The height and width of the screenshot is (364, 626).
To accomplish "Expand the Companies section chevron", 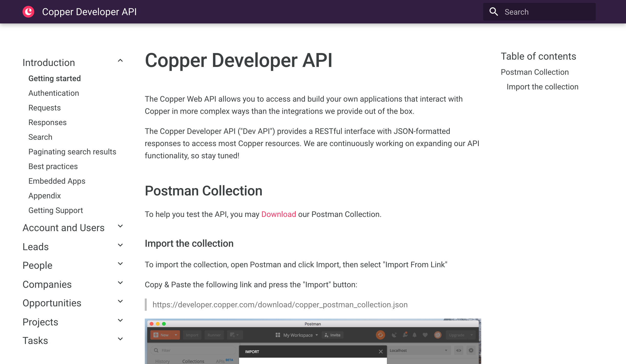I will pyautogui.click(x=120, y=283).
